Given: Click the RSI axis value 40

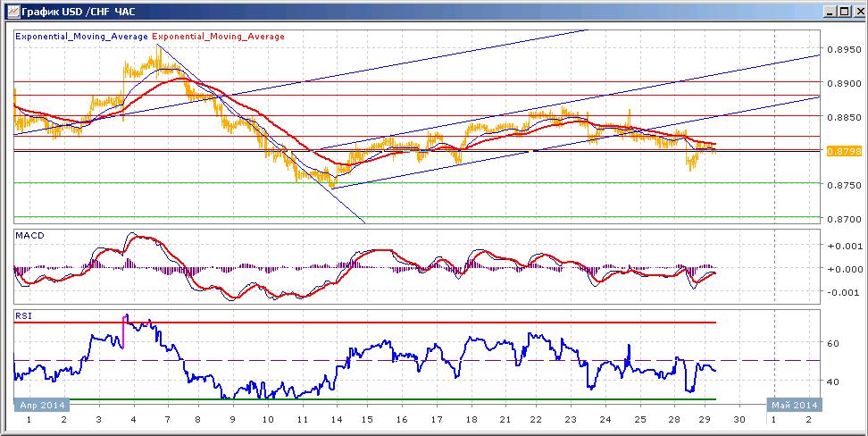Looking at the screenshot, I should [x=832, y=381].
